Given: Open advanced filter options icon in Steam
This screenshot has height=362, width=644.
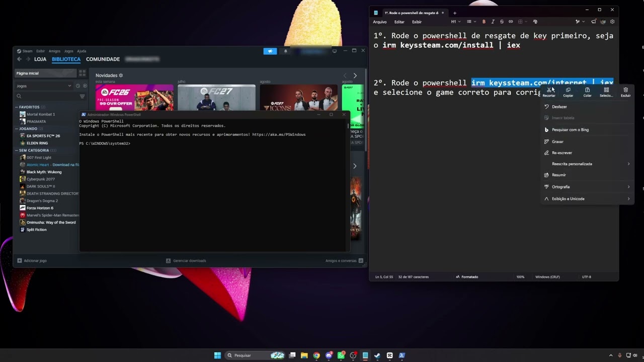Looking at the screenshot, I should pyautogui.click(x=83, y=96).
